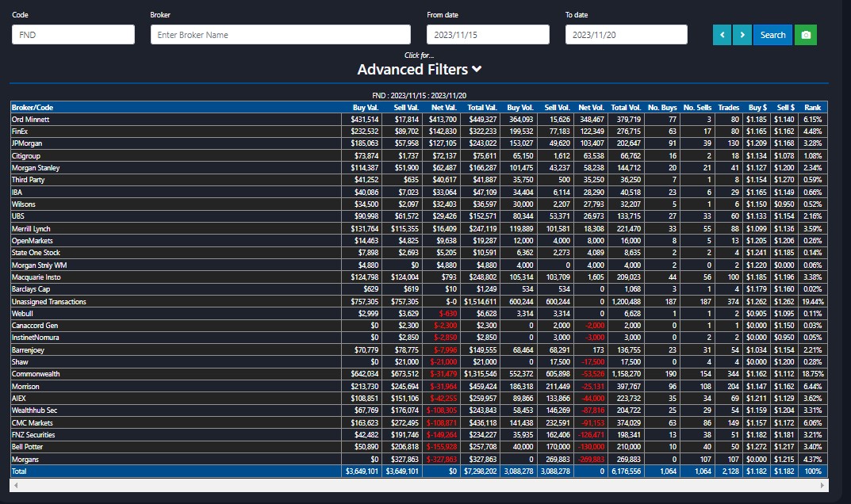Click Morgans' $-327,863 net value cell
Image resolution: width=851 pixels, height=504 pixels.
click(442, 459)
